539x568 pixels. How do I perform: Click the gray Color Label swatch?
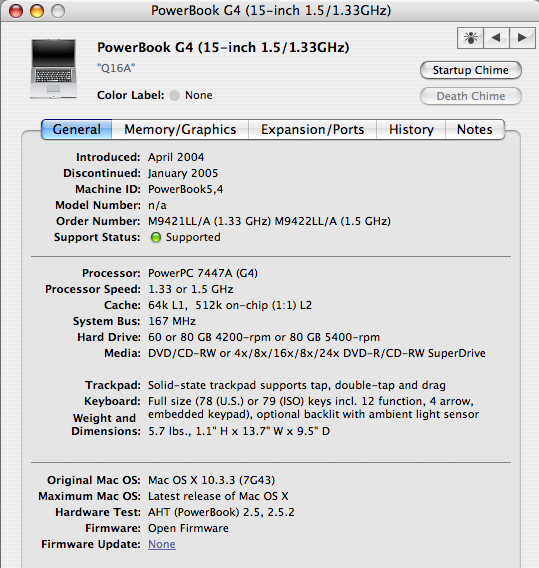[x=175, y=96]
